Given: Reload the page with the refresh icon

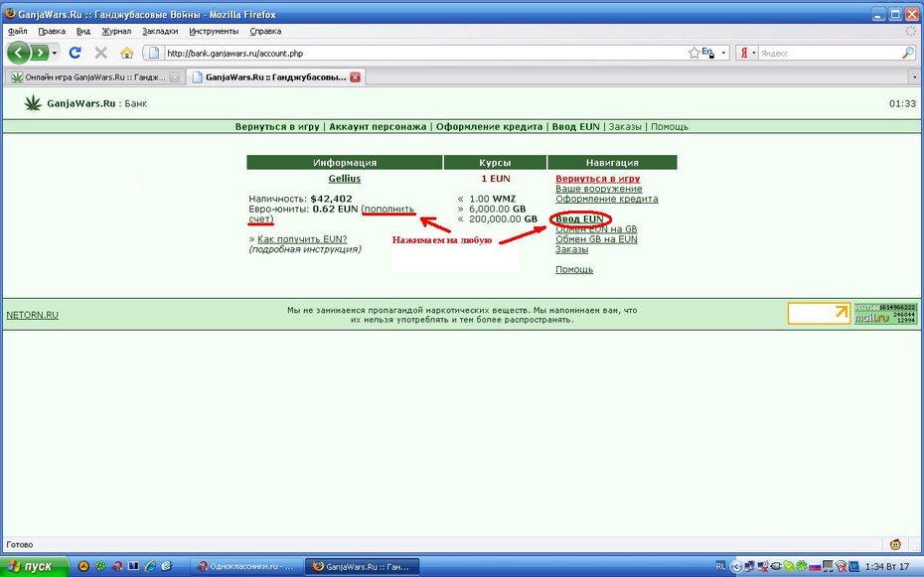Looking at the screenshot, I should tap(75, 53).
